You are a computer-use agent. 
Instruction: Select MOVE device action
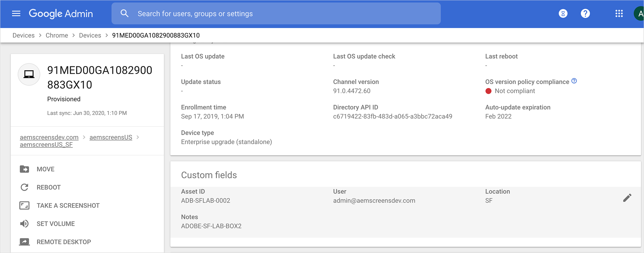[x=45, y=169]
